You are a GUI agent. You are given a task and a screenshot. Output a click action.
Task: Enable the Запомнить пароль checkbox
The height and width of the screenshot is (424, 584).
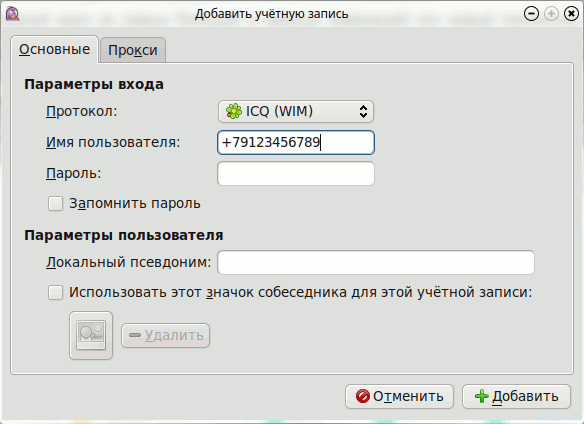(x=55, y=204)
